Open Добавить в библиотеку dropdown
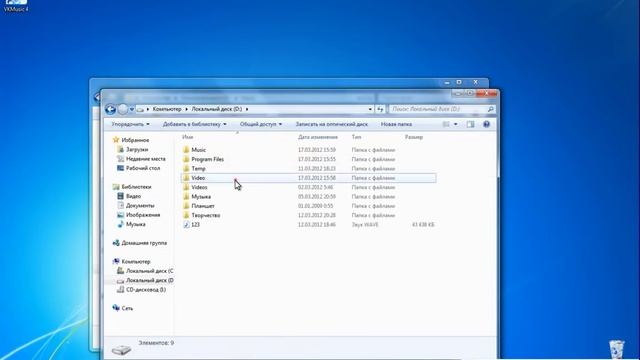The height and width of the screenshot is (360, 640). [194, 124]
